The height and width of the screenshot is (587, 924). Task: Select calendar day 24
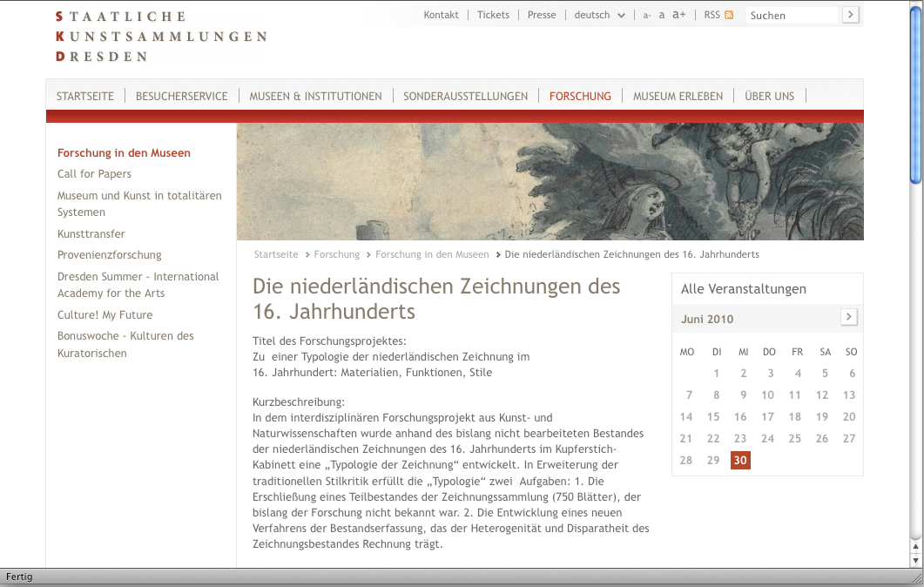coord(767,438)
